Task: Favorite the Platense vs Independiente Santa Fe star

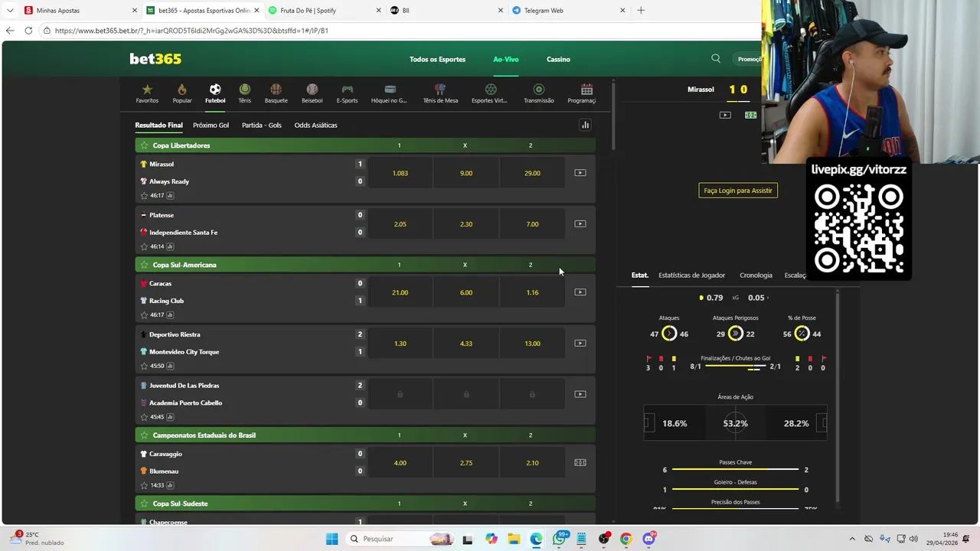Action: point(144,247)
